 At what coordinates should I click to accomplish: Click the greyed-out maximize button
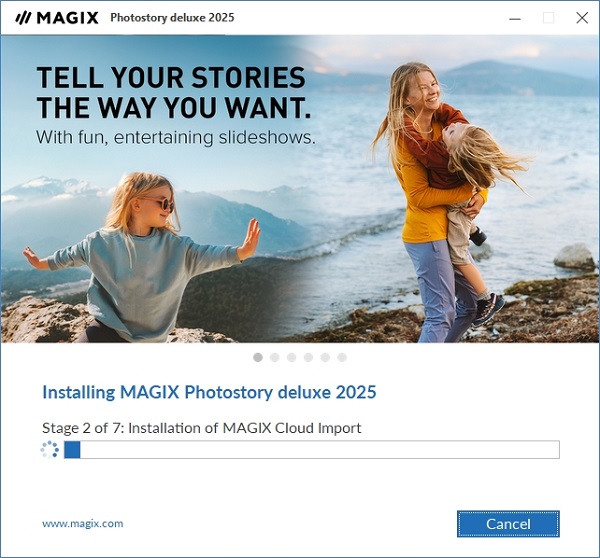coord(548,18)
